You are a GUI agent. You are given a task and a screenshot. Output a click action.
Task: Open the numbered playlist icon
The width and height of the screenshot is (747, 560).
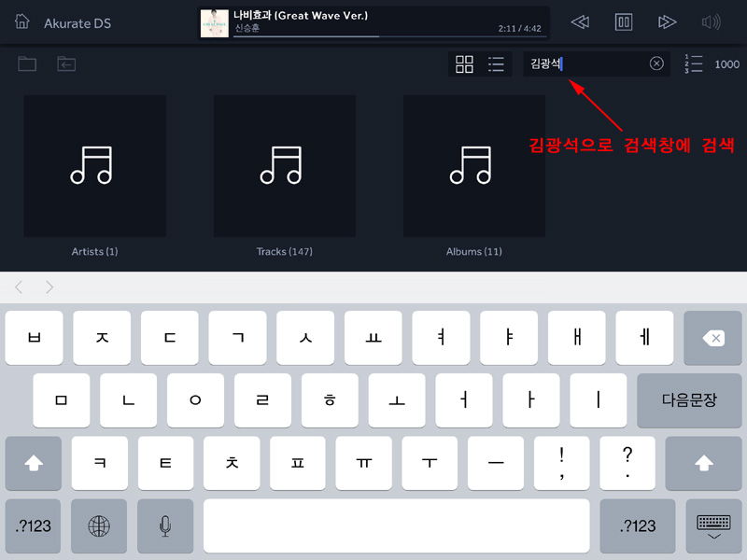693,63
